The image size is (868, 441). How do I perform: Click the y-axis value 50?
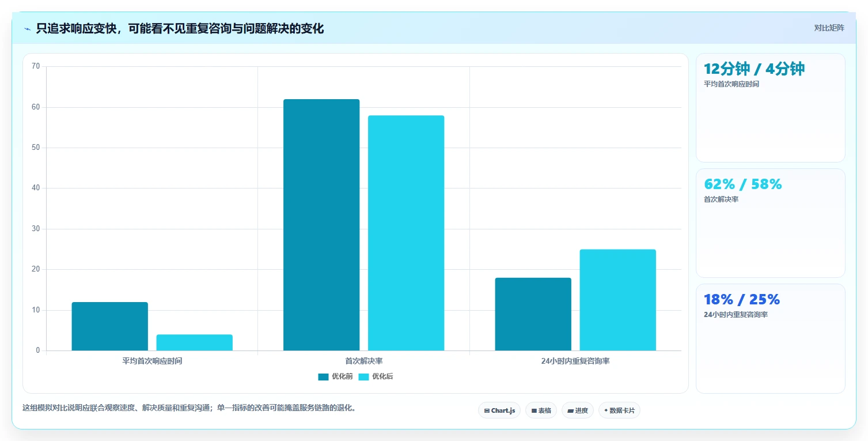click(36, 148)
